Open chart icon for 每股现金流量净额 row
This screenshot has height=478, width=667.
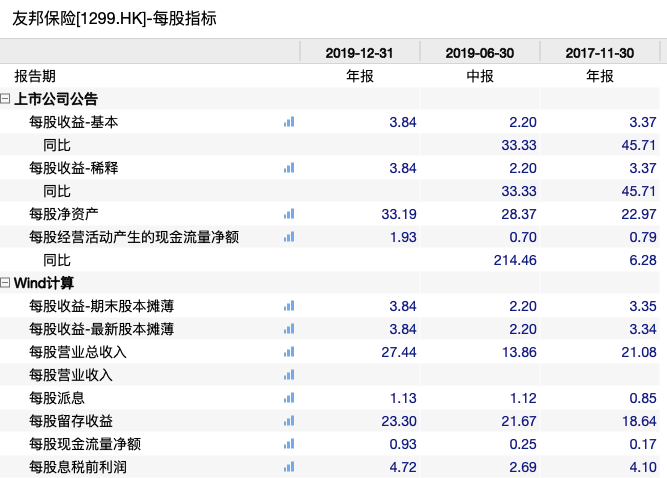pos(289,444)
